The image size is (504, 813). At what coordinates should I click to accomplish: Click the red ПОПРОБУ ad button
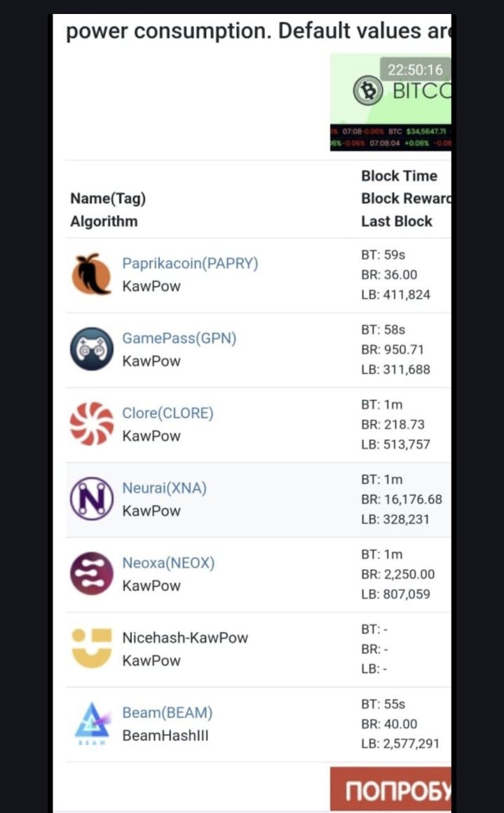390,788
